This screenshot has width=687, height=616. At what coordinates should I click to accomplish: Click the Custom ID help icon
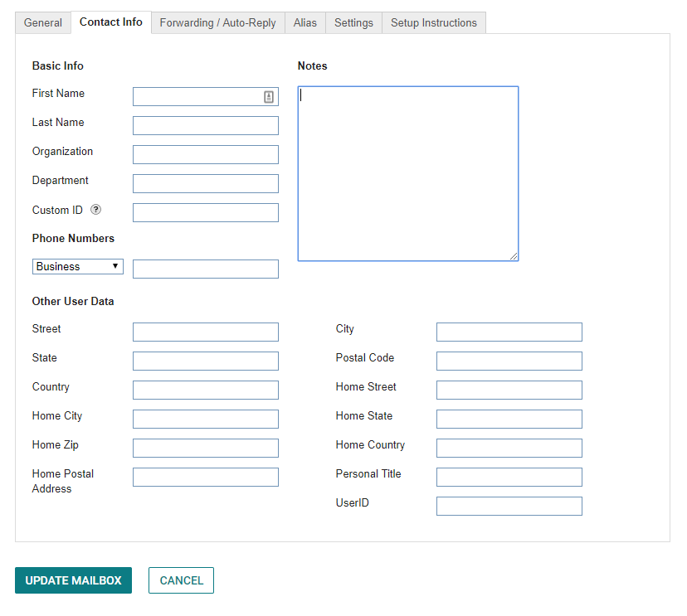pos(95,210)
